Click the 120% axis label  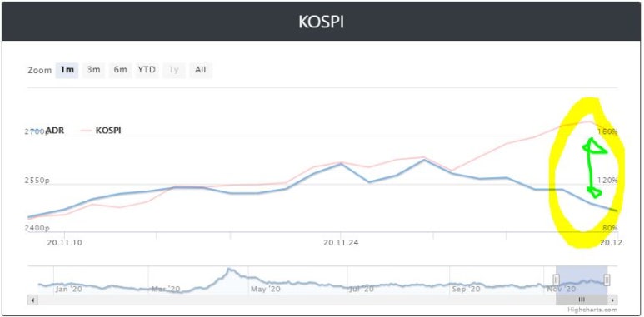click(608, 181)
